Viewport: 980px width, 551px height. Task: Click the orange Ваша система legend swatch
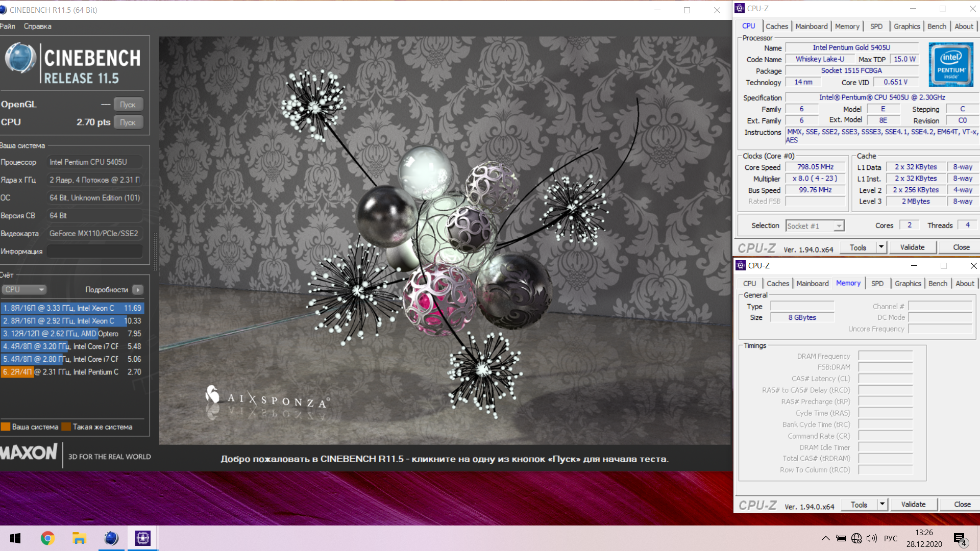click(x=6, y=427)
